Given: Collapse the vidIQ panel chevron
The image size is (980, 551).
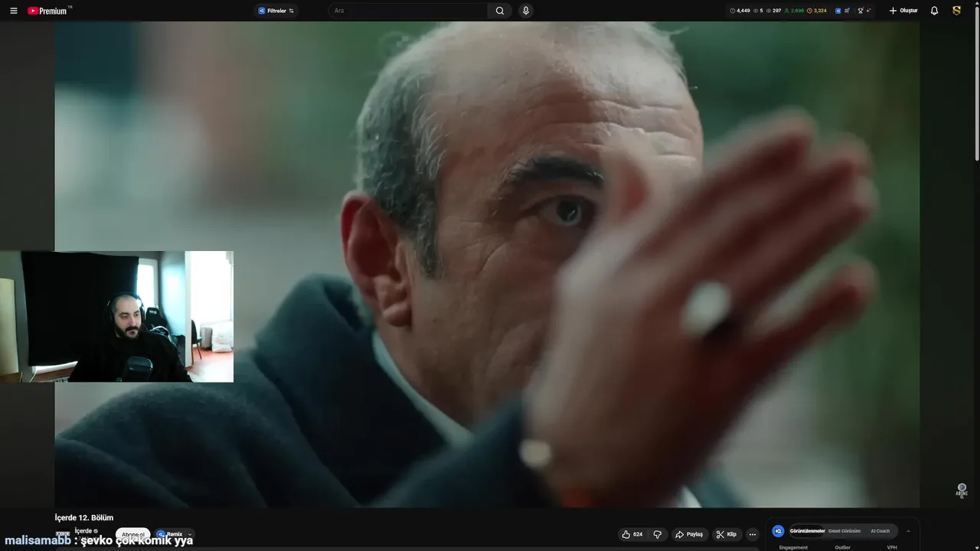Looking at the screenshot, I should 908,530.
